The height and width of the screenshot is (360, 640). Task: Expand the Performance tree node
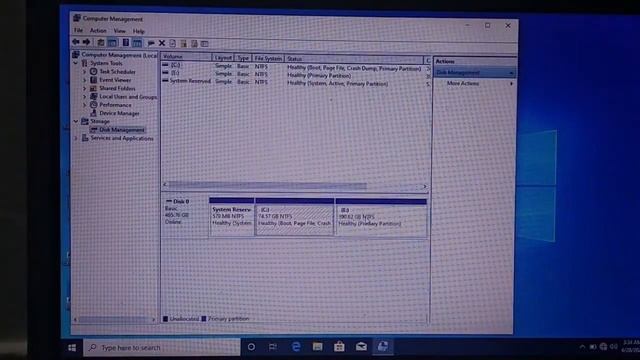[84, 105]
